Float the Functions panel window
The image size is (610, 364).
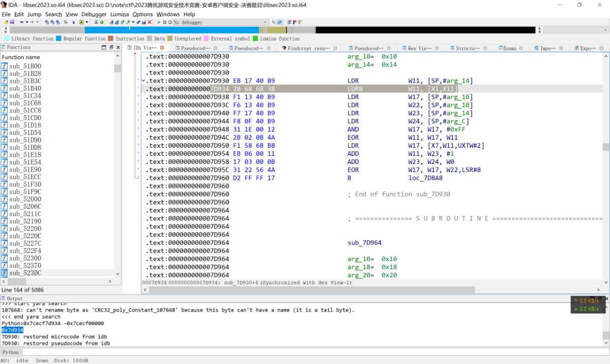pos(111,47)
